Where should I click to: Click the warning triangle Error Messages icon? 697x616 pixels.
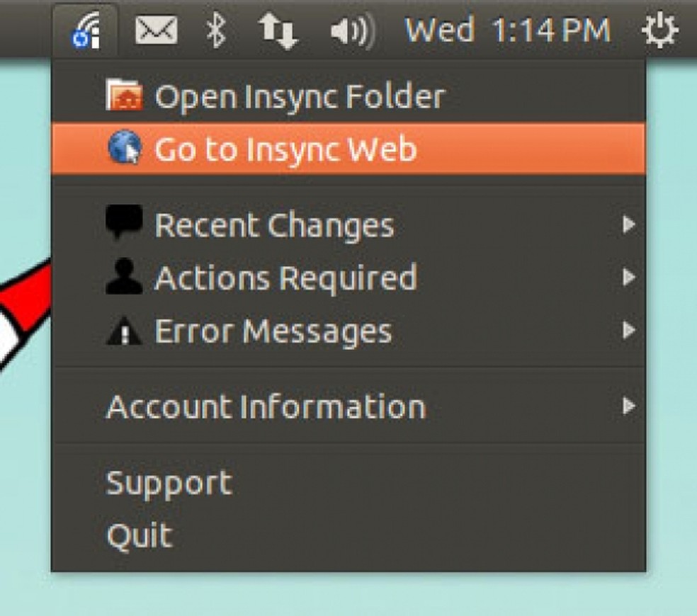click(x=124, y=331)
